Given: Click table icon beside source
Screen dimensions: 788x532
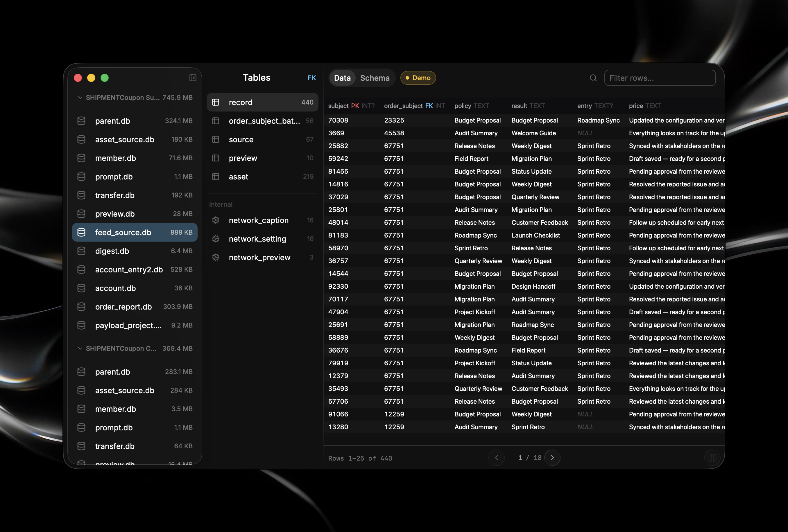Looking at the screenshot, I should (216, 139).
